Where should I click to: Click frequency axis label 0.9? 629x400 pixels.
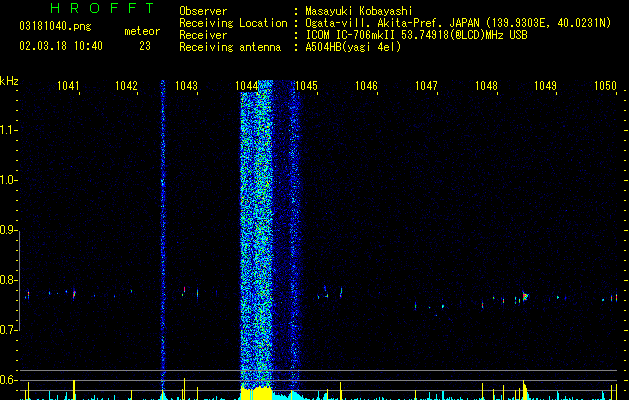[x=8, y=230]
